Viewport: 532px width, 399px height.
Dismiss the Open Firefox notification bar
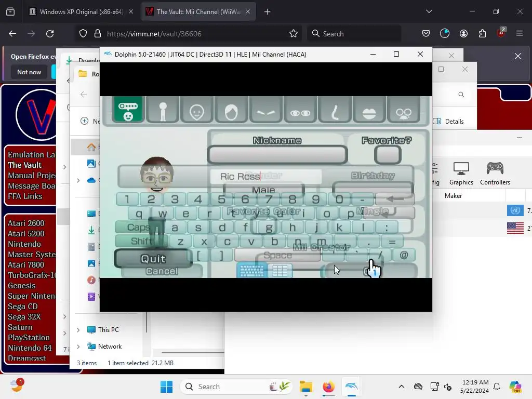(x=518, y=56)
